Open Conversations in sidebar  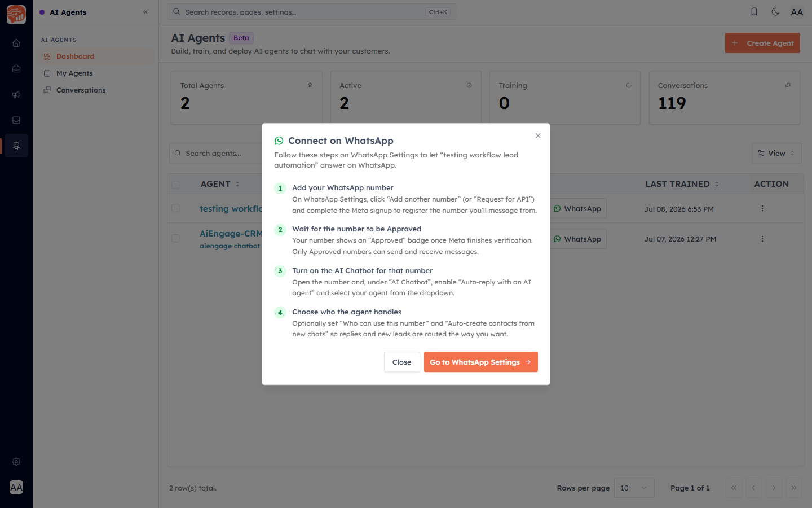[81, 90]
